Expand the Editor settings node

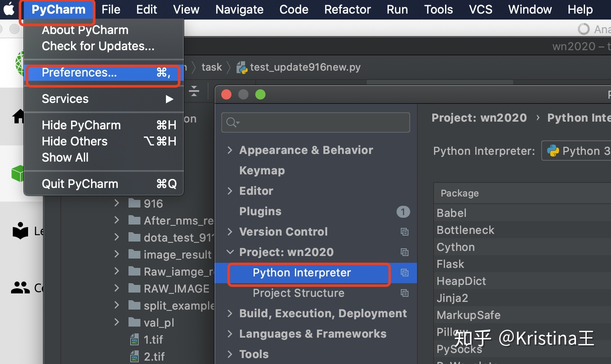[x=230, y=191]
